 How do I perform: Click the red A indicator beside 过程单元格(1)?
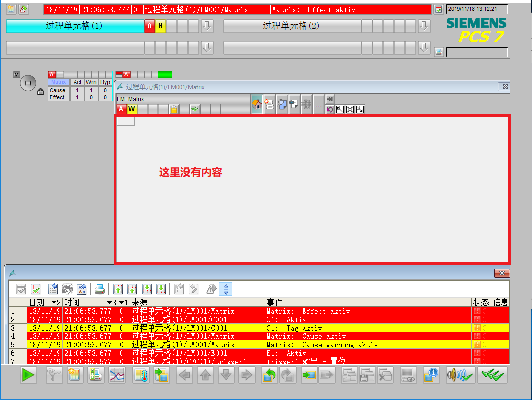point(150,26)
